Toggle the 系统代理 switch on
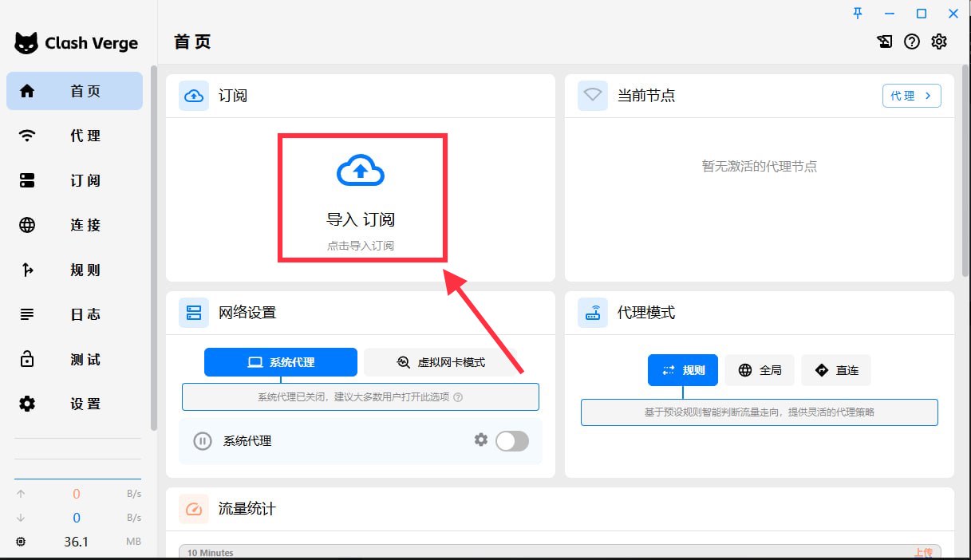 click(511, 440)
